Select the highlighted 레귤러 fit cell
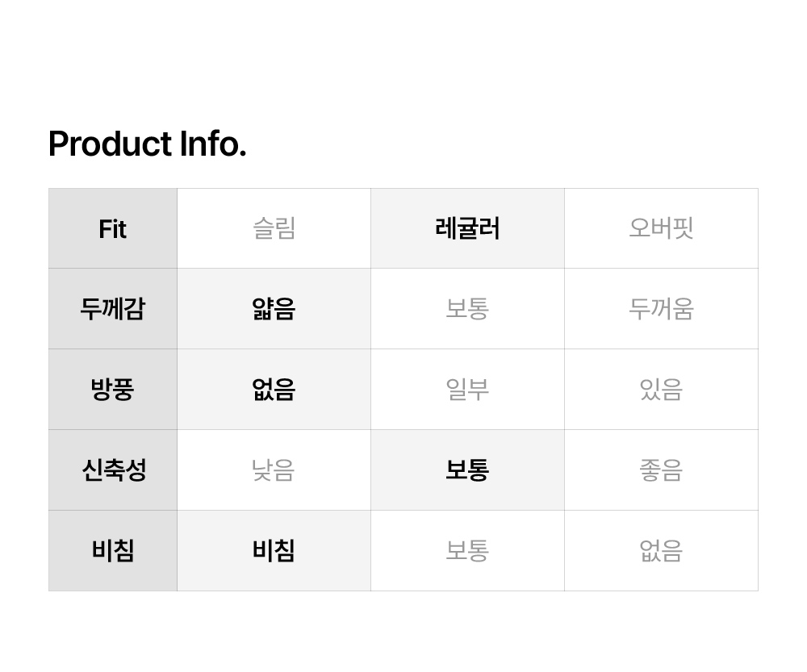 [467, 229]
